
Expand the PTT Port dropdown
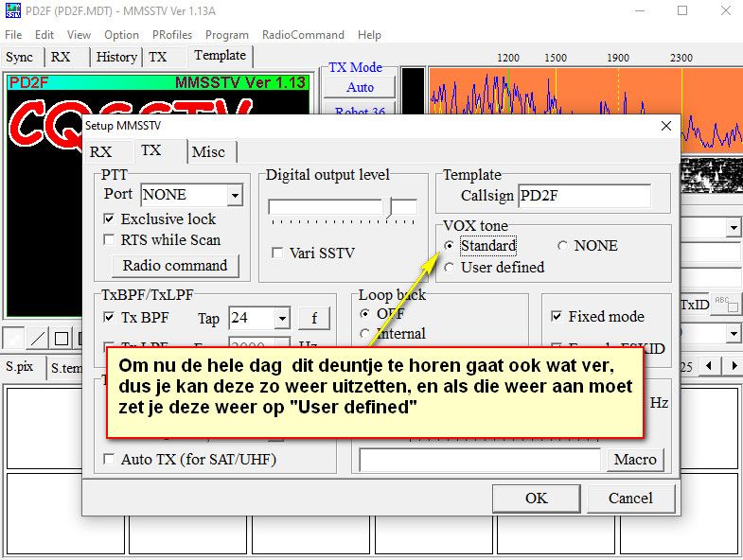[x=235, y=195]
